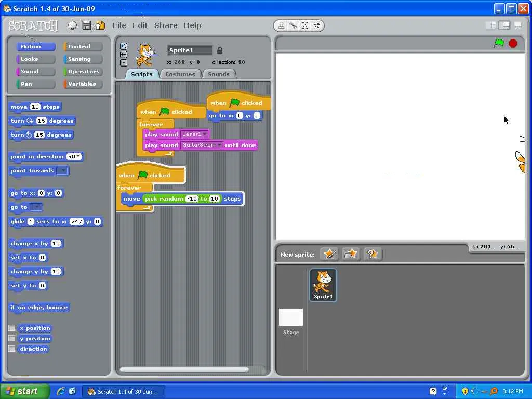Click the security shield tray icon

(x=465, y=391)
